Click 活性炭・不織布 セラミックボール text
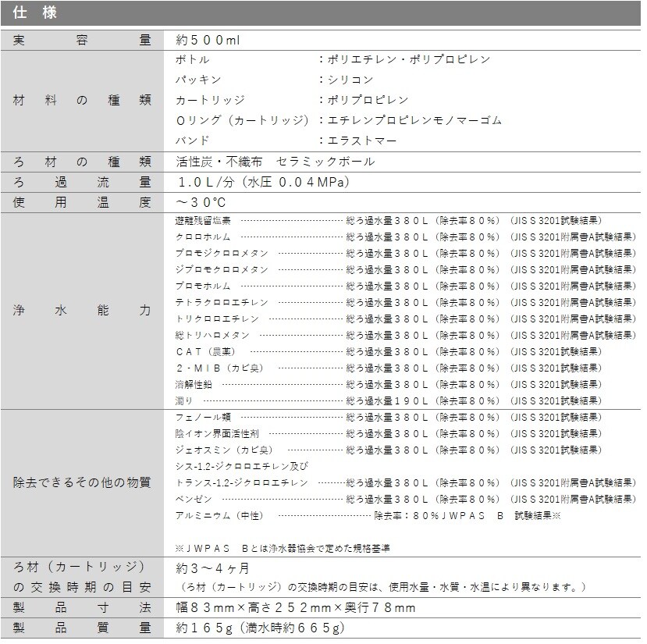This screenshot has width=647, height=644. (276, 162)
